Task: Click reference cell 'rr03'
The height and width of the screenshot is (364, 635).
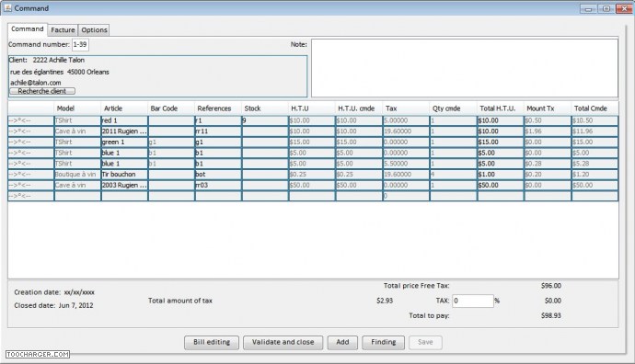Action: tap(218, 186)
